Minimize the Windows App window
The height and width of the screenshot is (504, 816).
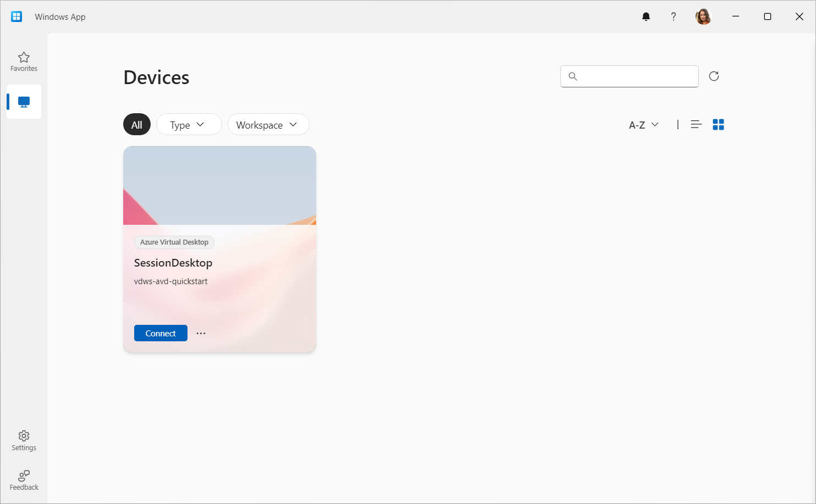click(736, 16)
